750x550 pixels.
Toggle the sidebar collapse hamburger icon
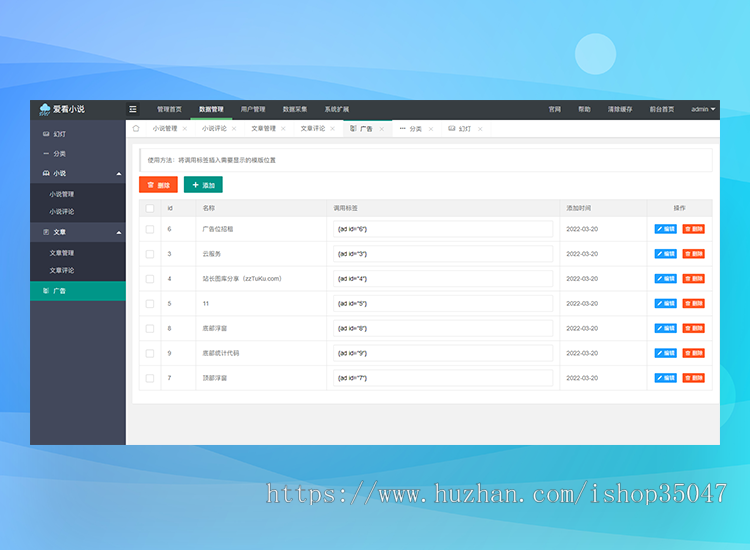(133, 109)
